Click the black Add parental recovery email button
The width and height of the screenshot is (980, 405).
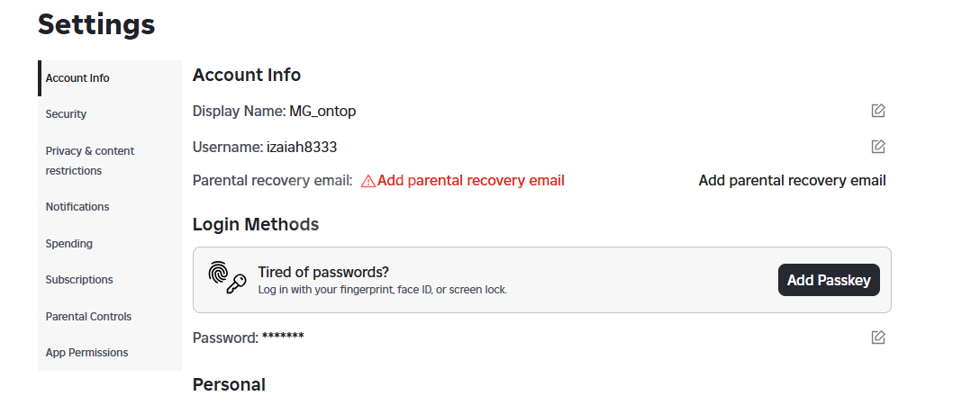pos(792,181)
